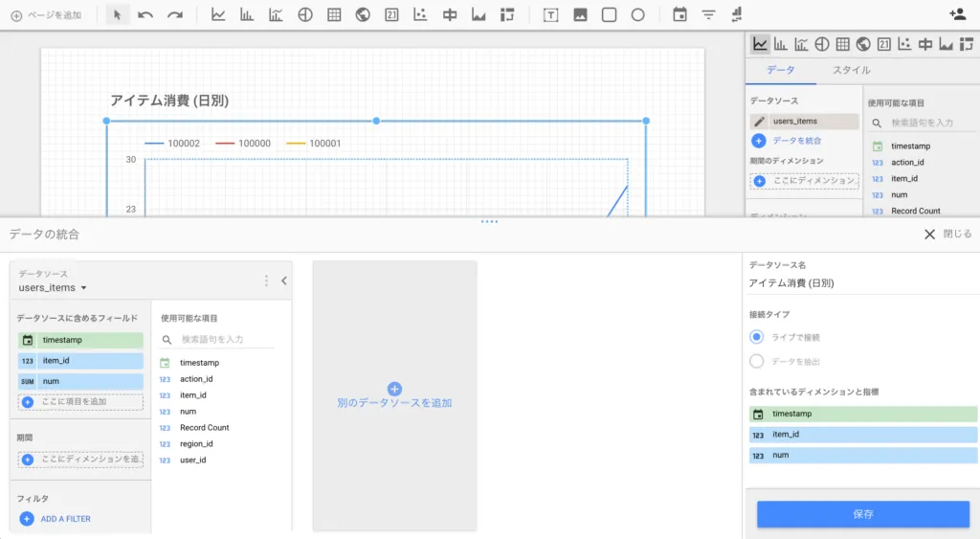Insert a pivot table from top toolbar
This screenshot has width=980, height=539.
(507, 15)
